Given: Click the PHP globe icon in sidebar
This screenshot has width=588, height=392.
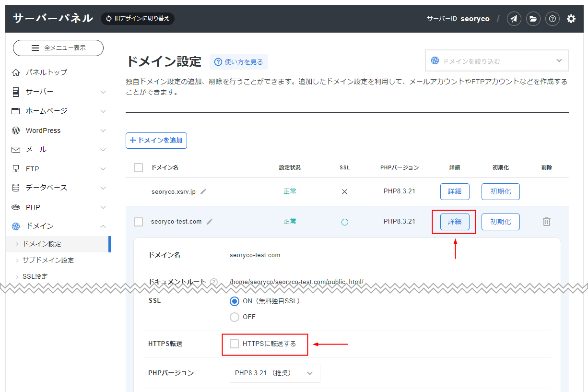Looking at the screenshot, I should coord(17,207).
